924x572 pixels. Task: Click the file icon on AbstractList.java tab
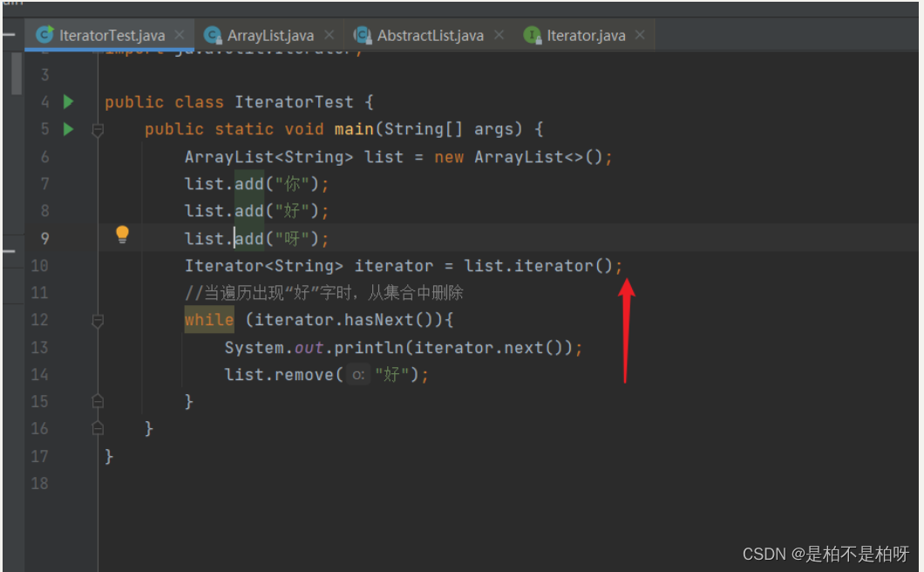tap(362, 35)
